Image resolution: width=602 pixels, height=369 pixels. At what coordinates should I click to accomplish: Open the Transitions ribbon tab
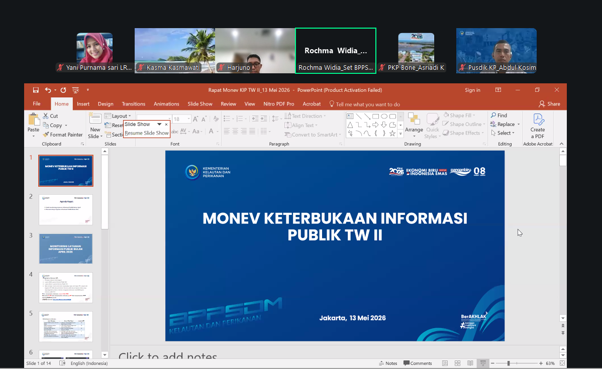(x=134, y=104)
